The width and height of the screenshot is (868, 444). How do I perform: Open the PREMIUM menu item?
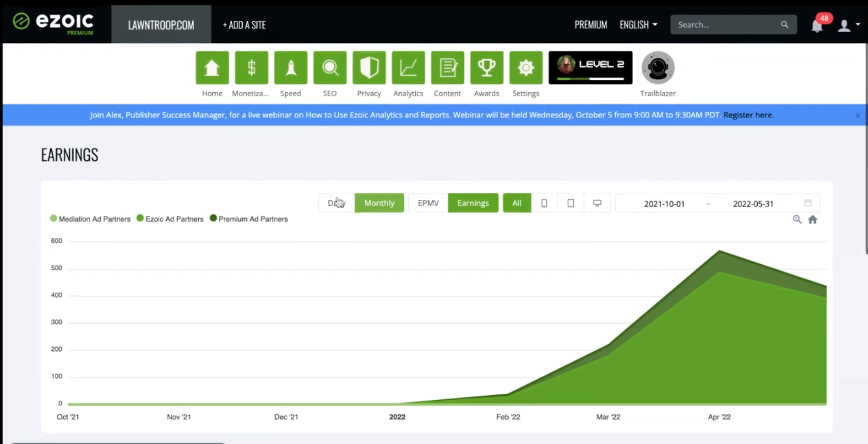tap(591, 25)
